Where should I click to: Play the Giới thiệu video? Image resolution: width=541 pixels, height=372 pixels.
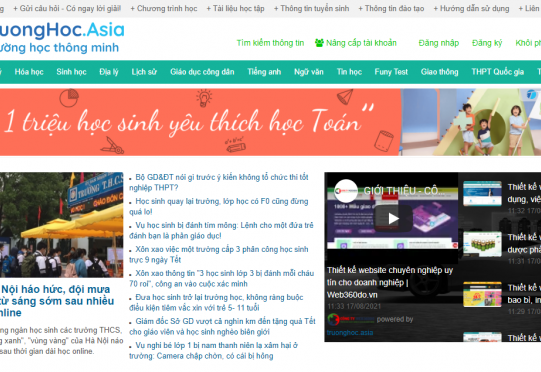coord(393,218)
